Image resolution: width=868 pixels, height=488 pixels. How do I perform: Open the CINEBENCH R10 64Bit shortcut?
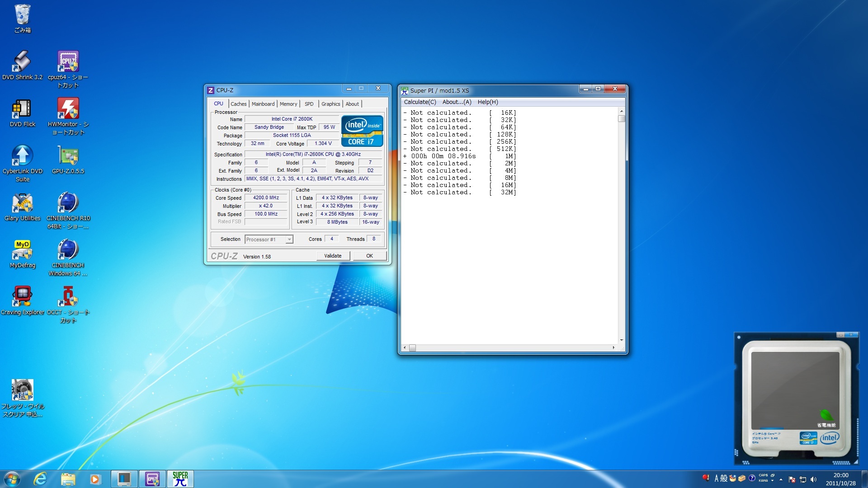[x=68, y=203]
